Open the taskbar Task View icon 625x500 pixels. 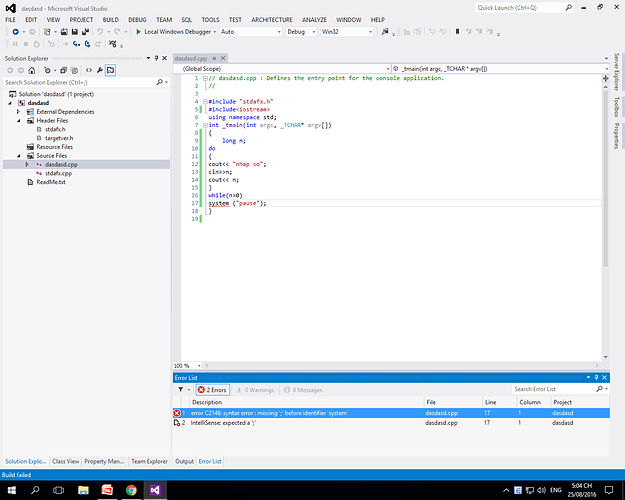pos(59,490)
